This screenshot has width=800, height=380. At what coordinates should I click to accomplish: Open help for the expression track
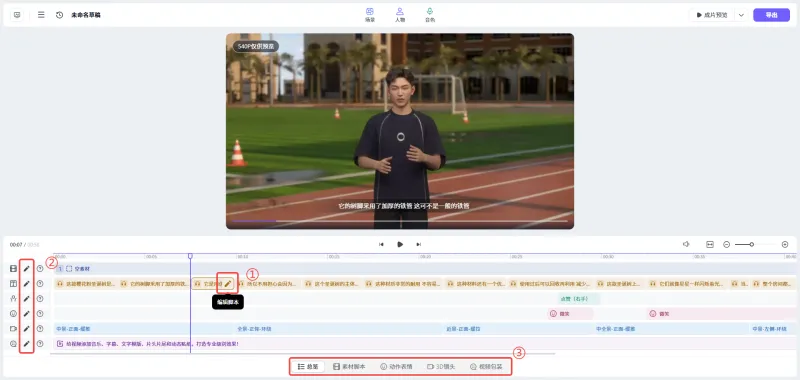pyautogui.click(x=40, y=314)
